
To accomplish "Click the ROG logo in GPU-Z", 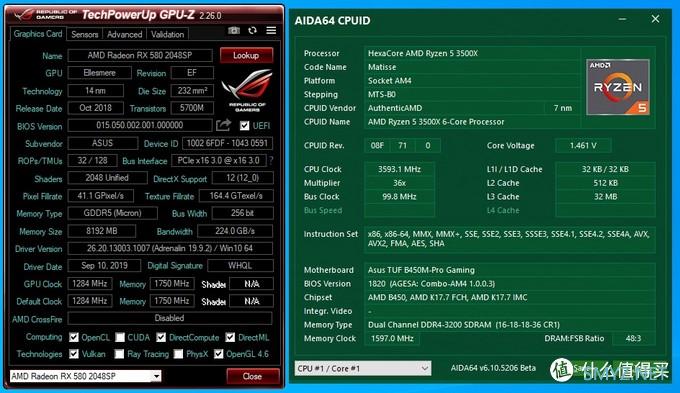I will (x=247, y=89).
